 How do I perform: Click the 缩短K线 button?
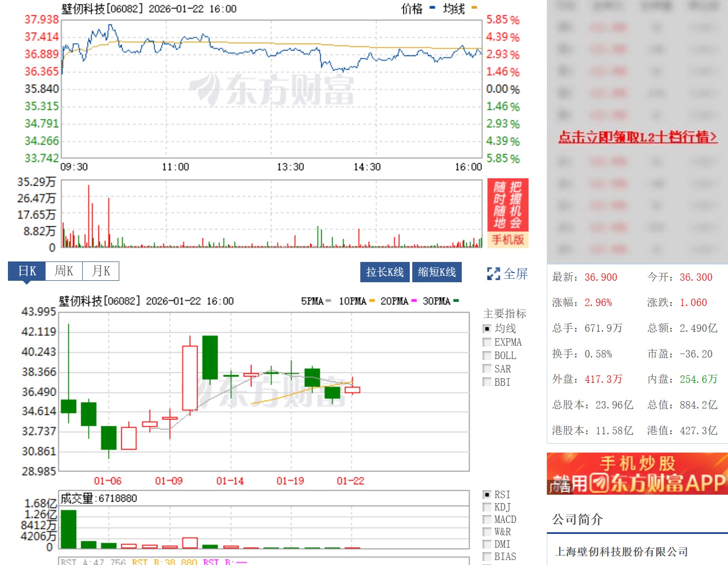tap(437, 272)
